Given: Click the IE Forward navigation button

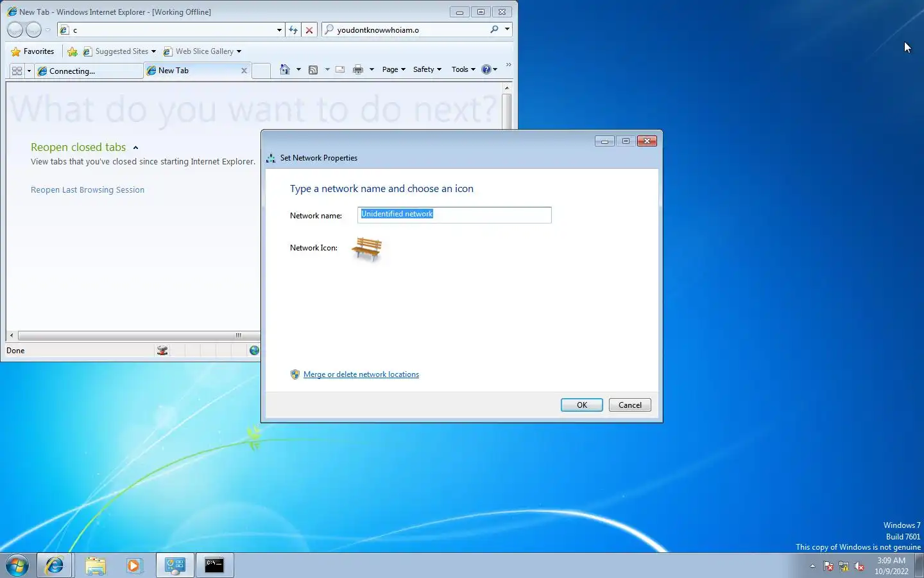Looking at the screenshot, I should (x=33, y=30).
